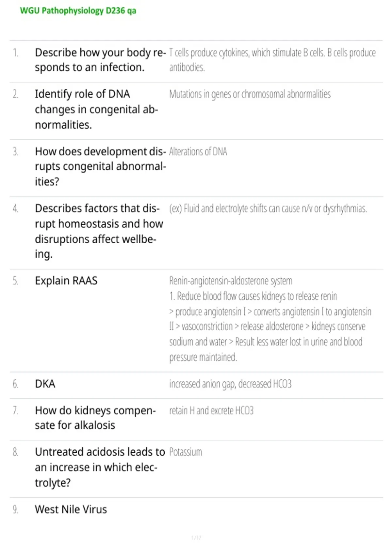Click 'Mutations in genes or chromosomal abnormalities' answer
Viewport: 392px width, 556px height.
(x=250, y=94)
